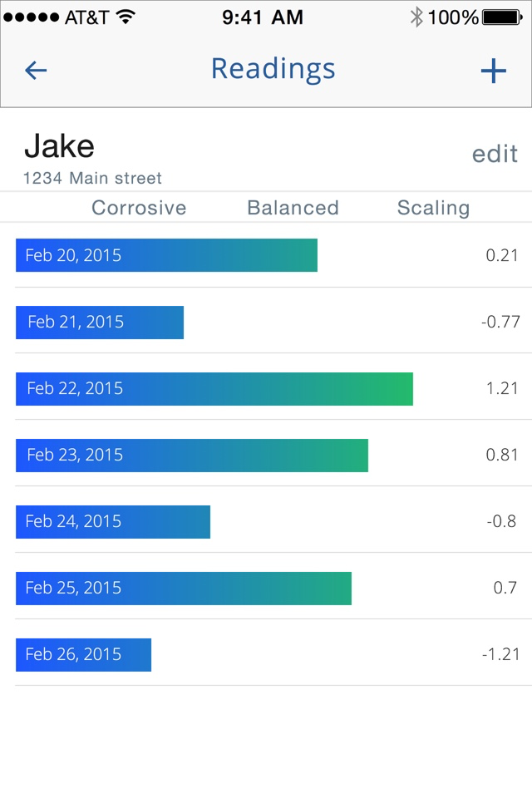Tap the Bluetooth status icon
The height and width of the screenshot is (798, 532).
[x=416, y=17]
